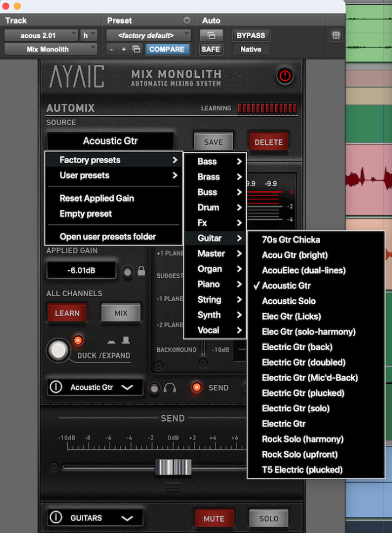
Task: Open the User presets submenu
Action: [x=114, y=175]
